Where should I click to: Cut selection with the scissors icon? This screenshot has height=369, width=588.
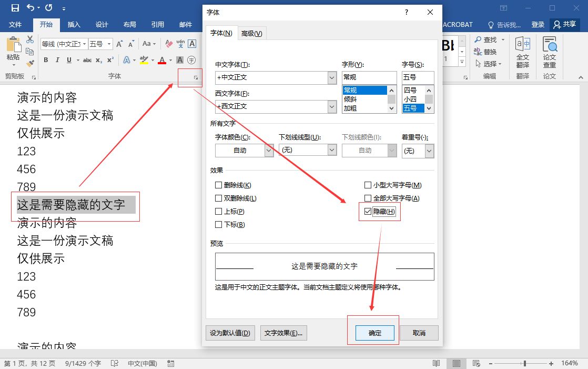(x=30, y=39)
